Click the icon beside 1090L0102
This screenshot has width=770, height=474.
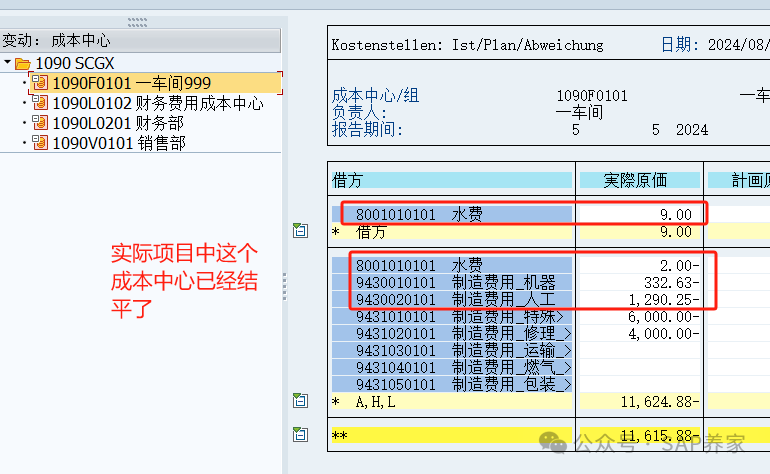click(40, 102)
